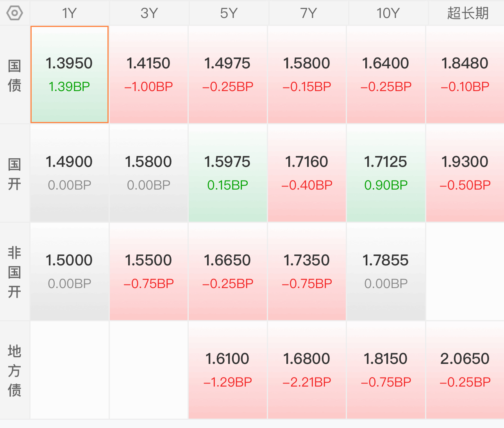Open the 地方债 7Y cell showing 1.6800
Viewport: 504px width, 428px height.
(x=307, y=370)
